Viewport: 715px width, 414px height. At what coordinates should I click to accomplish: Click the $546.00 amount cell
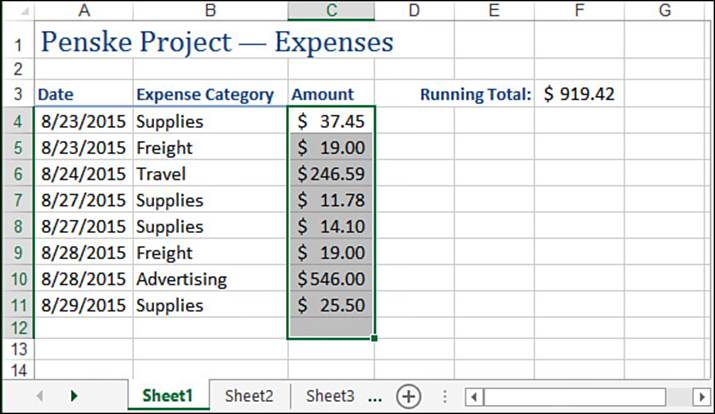tap(331, 279)
